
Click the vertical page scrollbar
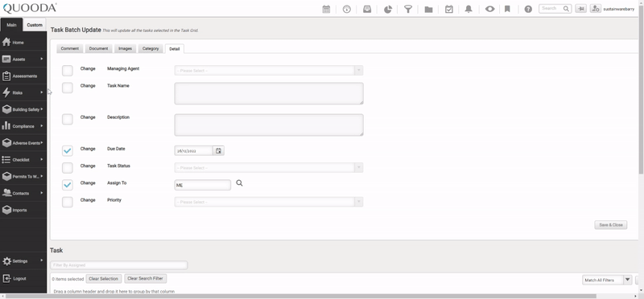coord(641,90)
